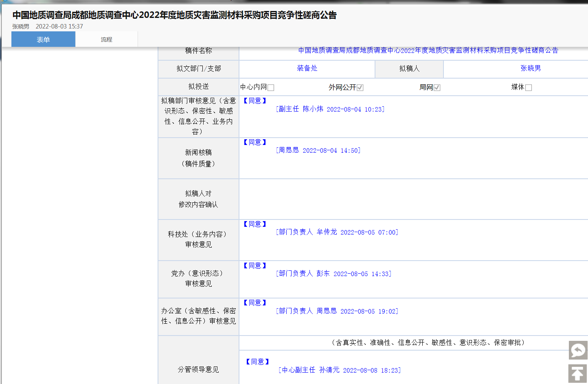Click the empty 拟稿人对修改内容确认 field
Screen dimensions: 588x384
point(413,199)
